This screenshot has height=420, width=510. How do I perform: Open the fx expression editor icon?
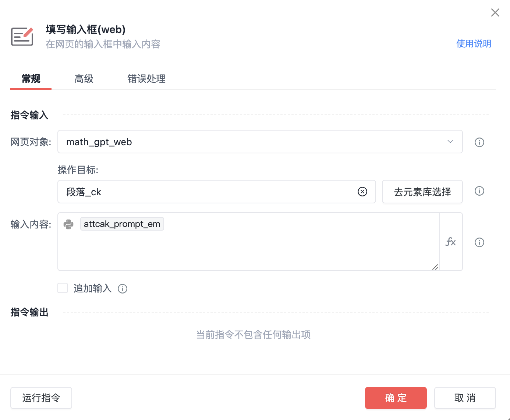coord(451,242)
